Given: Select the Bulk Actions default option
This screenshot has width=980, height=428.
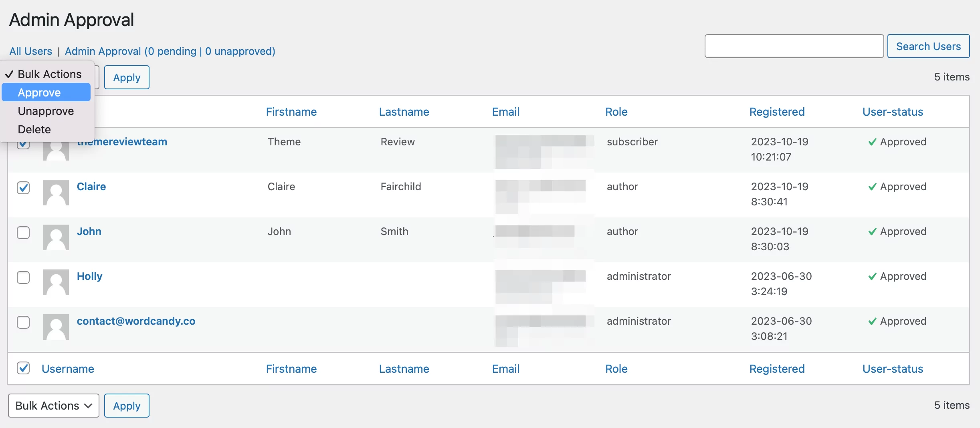Looking at the screenshot, I should 46,74.
